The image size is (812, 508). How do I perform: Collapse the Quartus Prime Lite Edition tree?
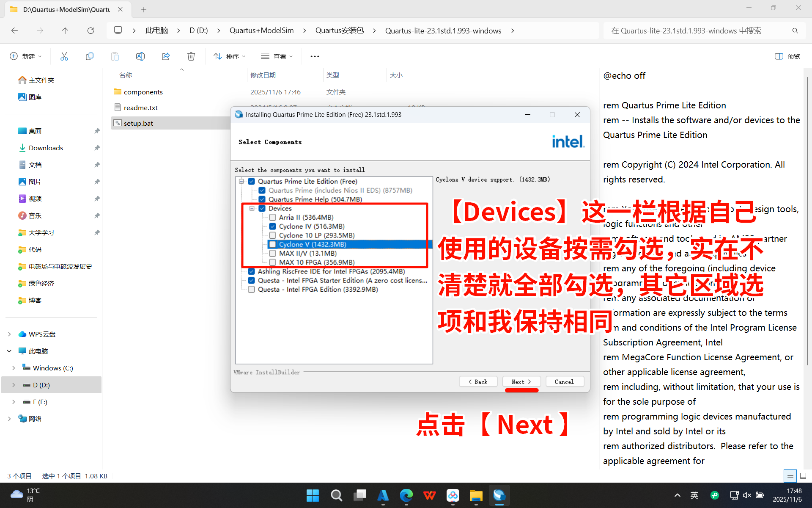click(241, 181)
